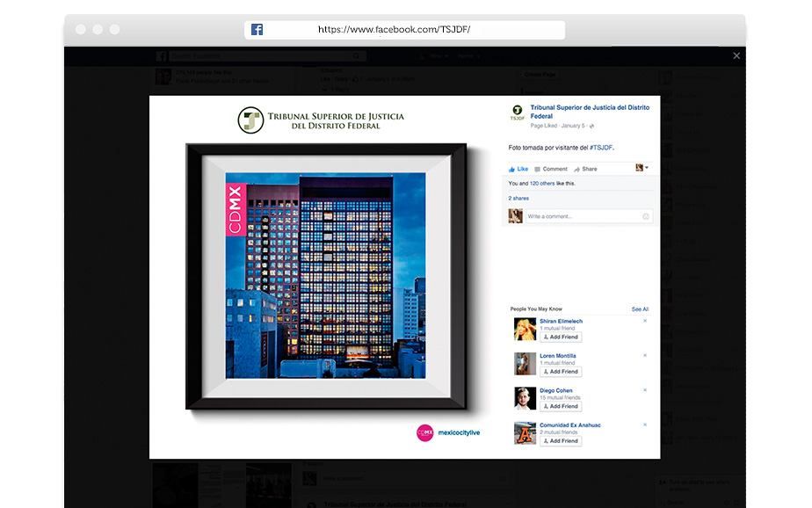Click the Like thumbs-up icon
This screenshot has height=508, width=812.
click(511, 170)
